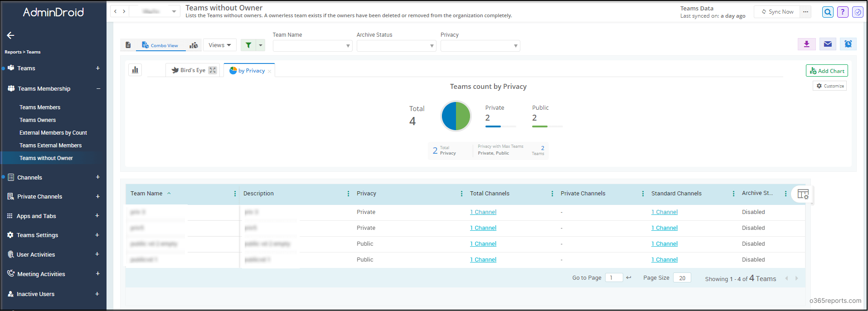The width and height of the screenshot is (868, 311).
Task: Expand the Bird's Eye chart to fullscreen
Action: 213,70
